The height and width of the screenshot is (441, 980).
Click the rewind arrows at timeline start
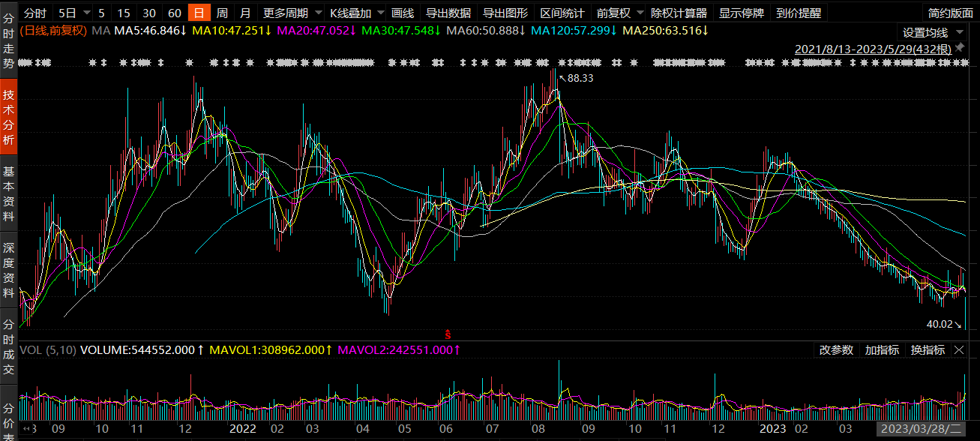[x=26, y=429]
